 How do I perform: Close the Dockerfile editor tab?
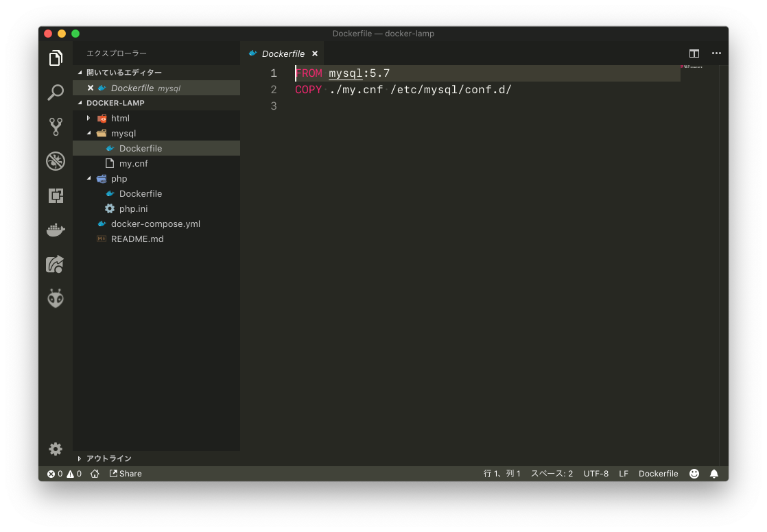pos(315,53)
